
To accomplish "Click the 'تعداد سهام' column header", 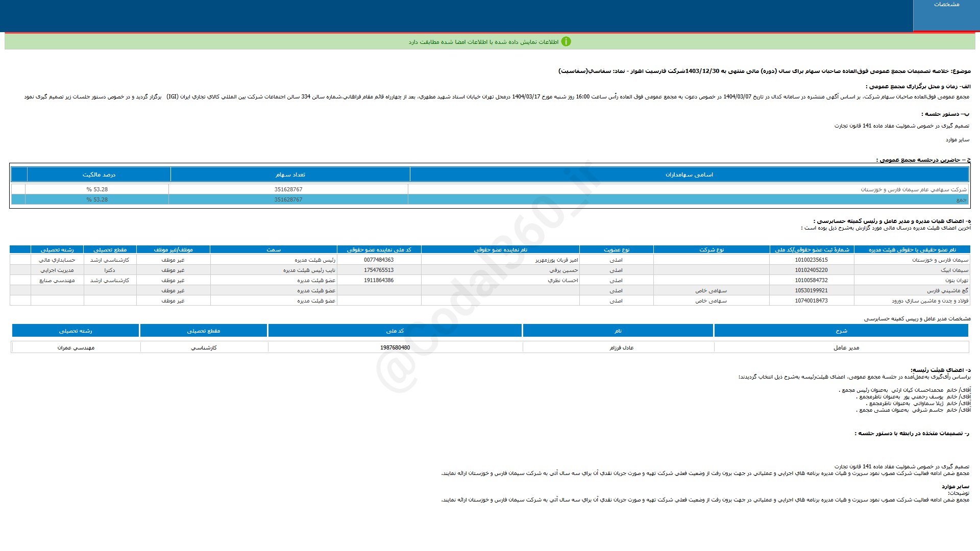I will [290, 174].
